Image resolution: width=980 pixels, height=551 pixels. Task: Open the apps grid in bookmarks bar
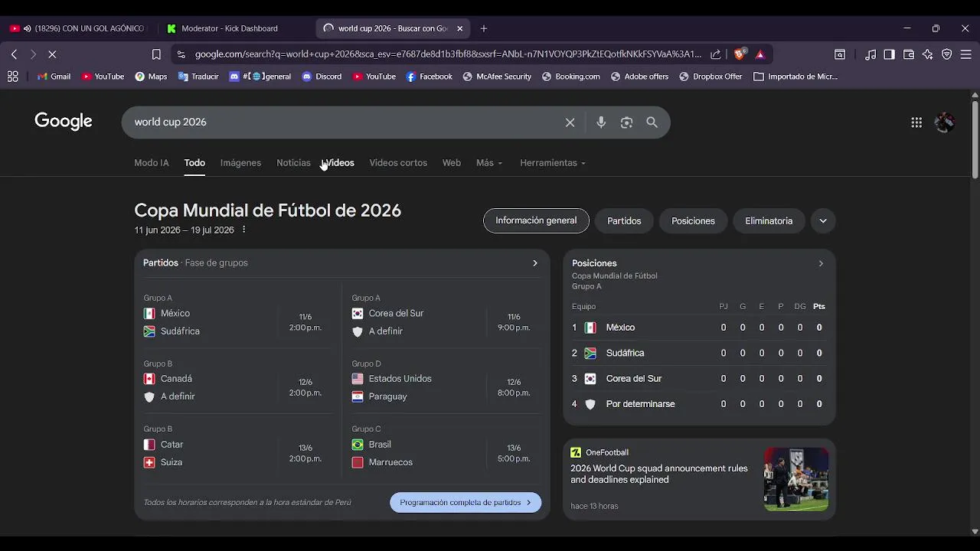coord(12,77)
